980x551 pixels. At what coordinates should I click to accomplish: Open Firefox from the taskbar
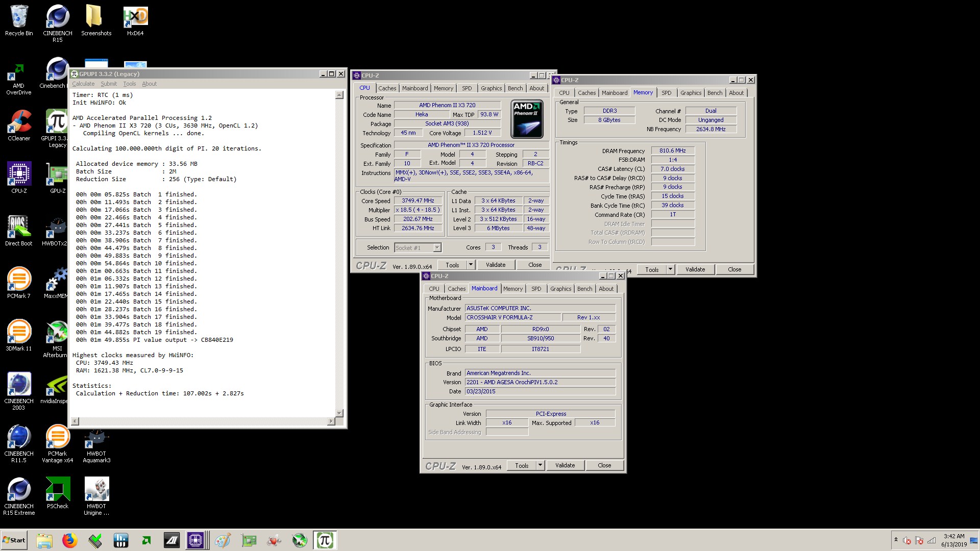[70, 540]
